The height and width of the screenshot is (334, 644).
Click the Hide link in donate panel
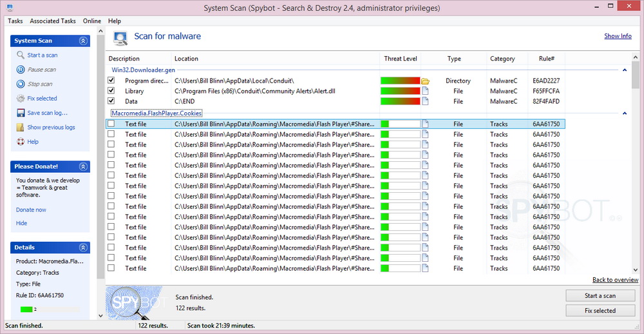click(21, 223)
